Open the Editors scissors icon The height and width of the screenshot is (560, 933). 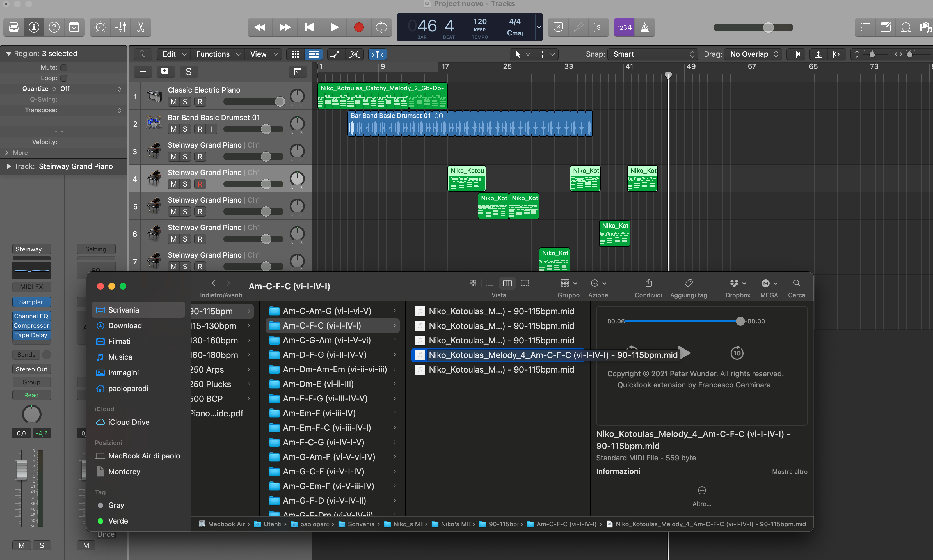point(141,27)
